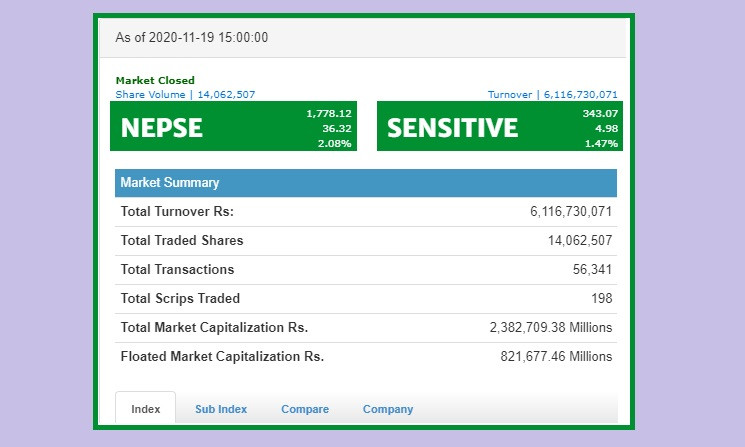The image size is (745, 447).
Task: Click the NEPSE index banner
Action: pos(233,126)
